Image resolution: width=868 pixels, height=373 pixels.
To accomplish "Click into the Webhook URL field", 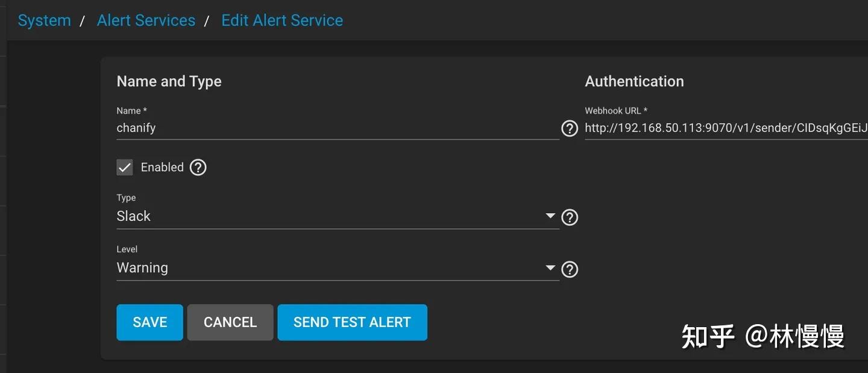I will coord(726,128).
